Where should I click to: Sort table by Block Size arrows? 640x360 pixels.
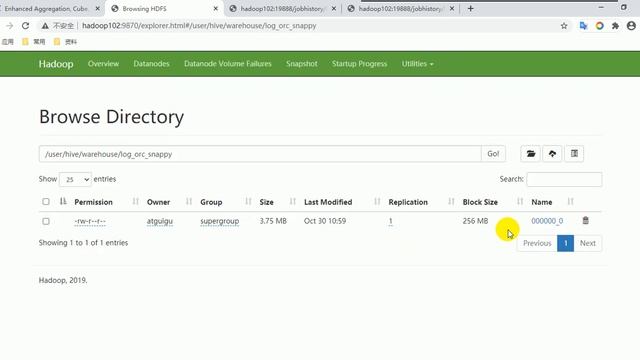click(520, 202)
